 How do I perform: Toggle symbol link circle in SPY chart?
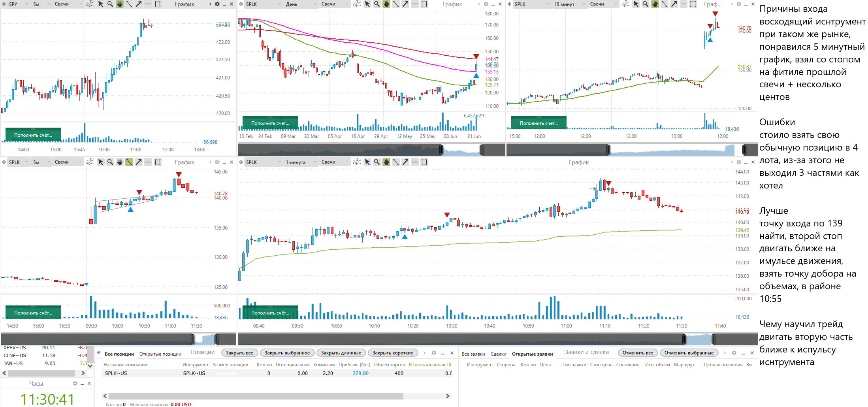click(x=4, y=4)
